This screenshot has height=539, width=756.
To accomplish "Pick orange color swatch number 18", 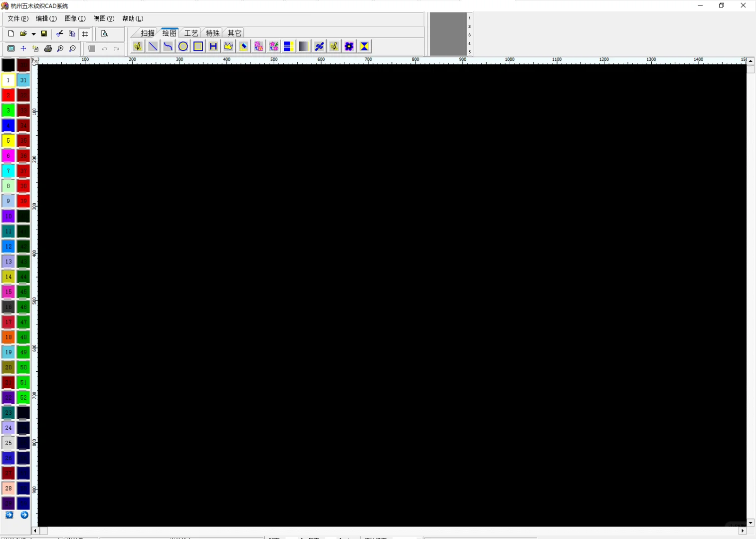I will 8,337.
